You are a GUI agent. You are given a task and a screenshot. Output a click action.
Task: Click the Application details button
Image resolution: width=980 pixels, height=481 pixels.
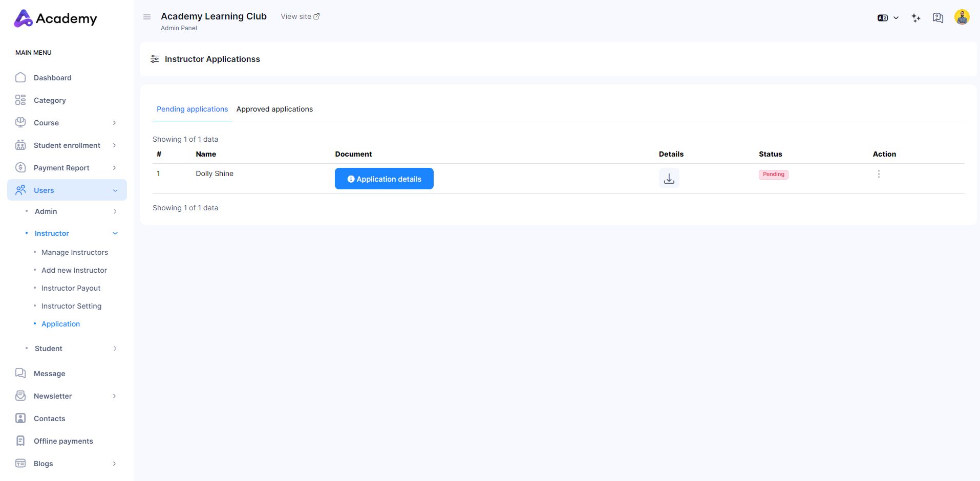click(x=384, y=179)
